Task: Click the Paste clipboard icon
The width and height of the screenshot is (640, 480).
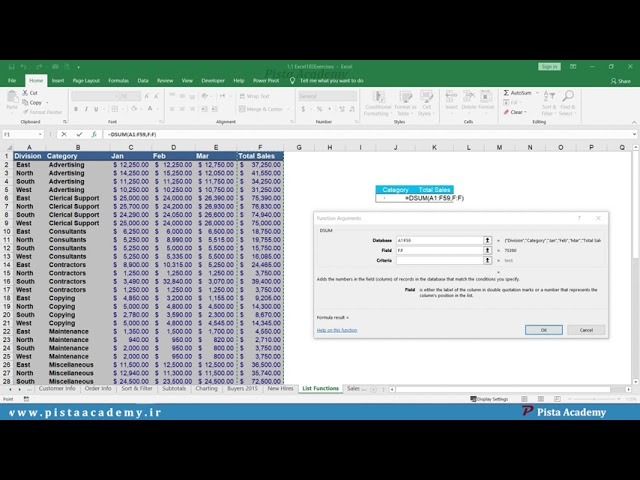Action: [x=12, y=97]
